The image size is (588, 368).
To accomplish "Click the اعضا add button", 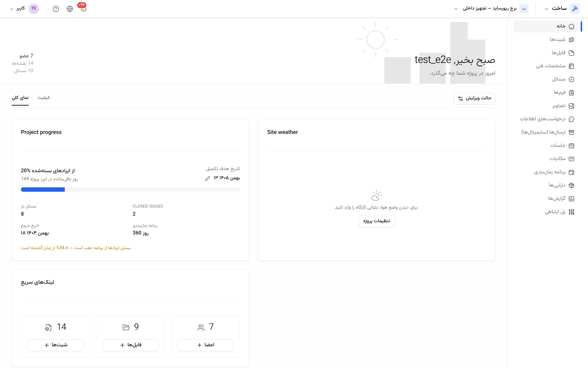I will pyautogui.click(x=205, y=345).
